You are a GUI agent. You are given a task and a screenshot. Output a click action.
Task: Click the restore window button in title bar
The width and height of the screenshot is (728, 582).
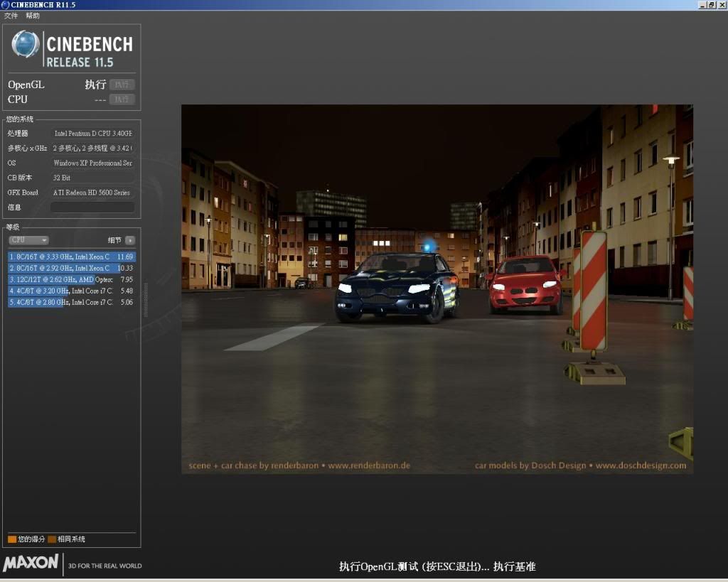pos(711,5)
